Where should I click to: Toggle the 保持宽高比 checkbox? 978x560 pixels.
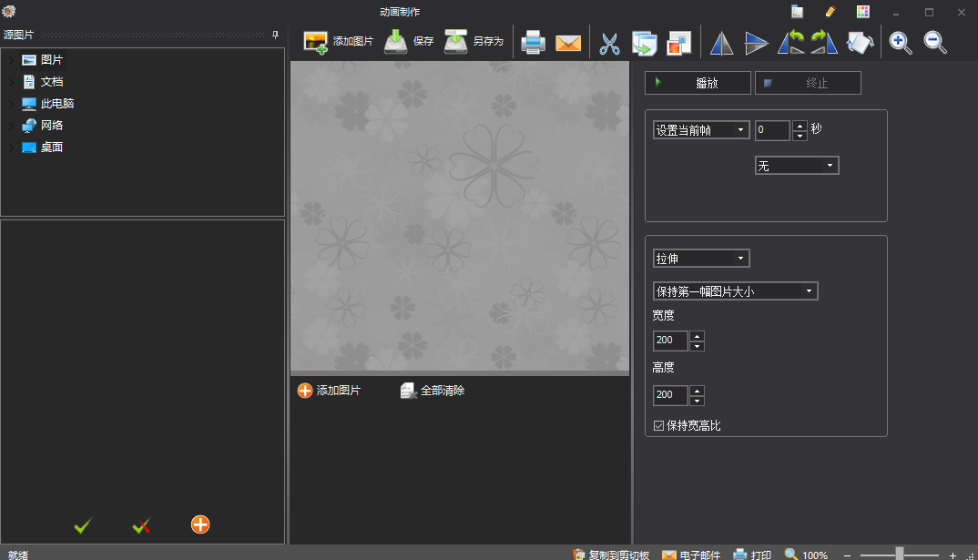pos(659,425)
